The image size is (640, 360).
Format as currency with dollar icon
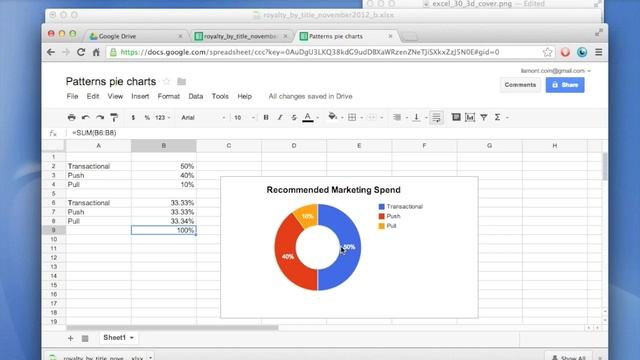(x=133, y=118)
